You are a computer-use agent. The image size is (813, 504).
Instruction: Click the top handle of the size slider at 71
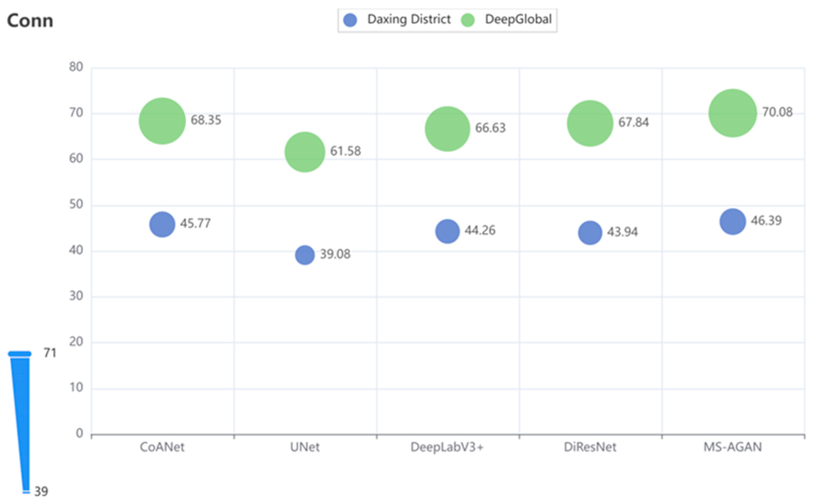click(20, 354)
